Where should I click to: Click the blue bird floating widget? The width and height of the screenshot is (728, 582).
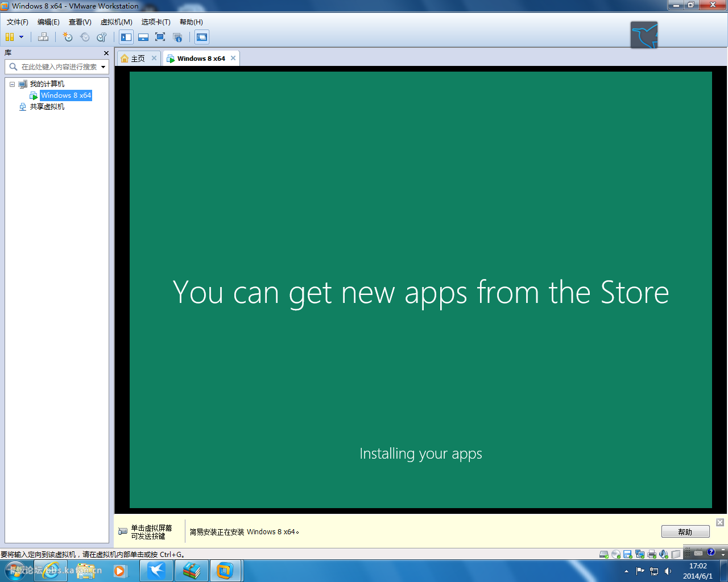coord(644,35)
